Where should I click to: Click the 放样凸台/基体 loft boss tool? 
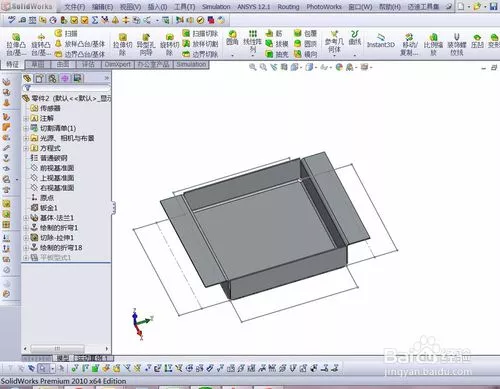pyautogui.click(x=80, y=44)
